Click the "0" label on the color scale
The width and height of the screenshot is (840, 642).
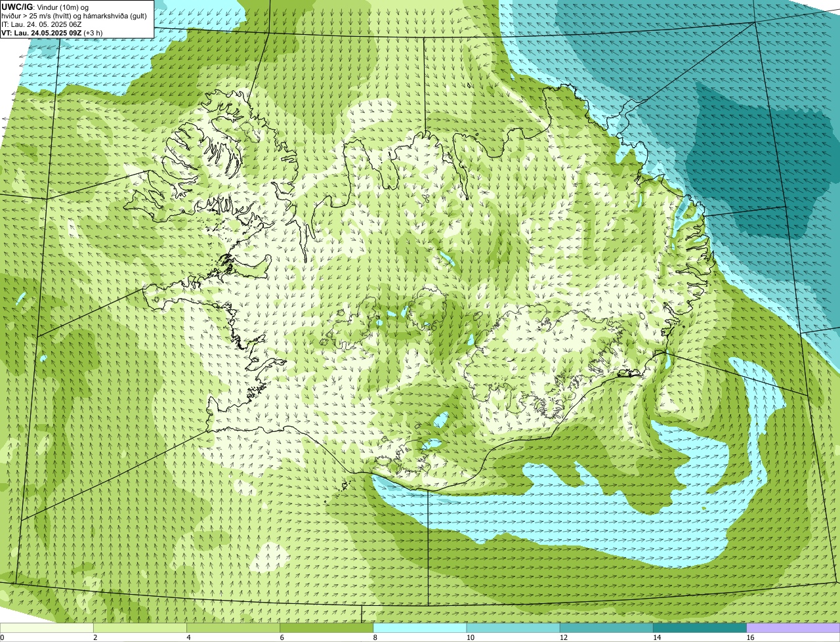click(2, 637)
